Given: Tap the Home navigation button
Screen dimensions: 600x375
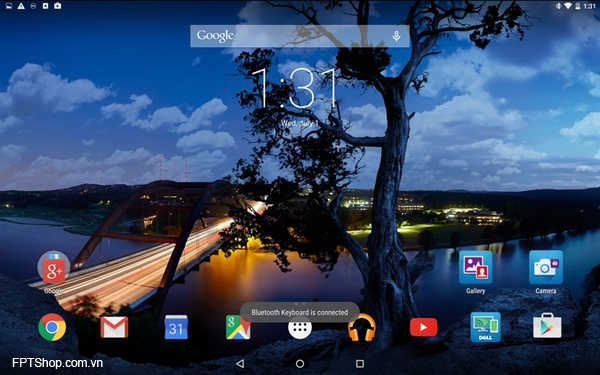Looking at the screenshot, I should (x=300, y=364).
